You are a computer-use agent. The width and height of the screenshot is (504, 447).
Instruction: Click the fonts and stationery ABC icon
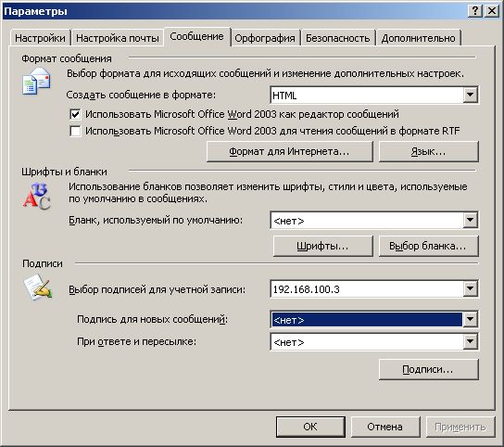37,196
